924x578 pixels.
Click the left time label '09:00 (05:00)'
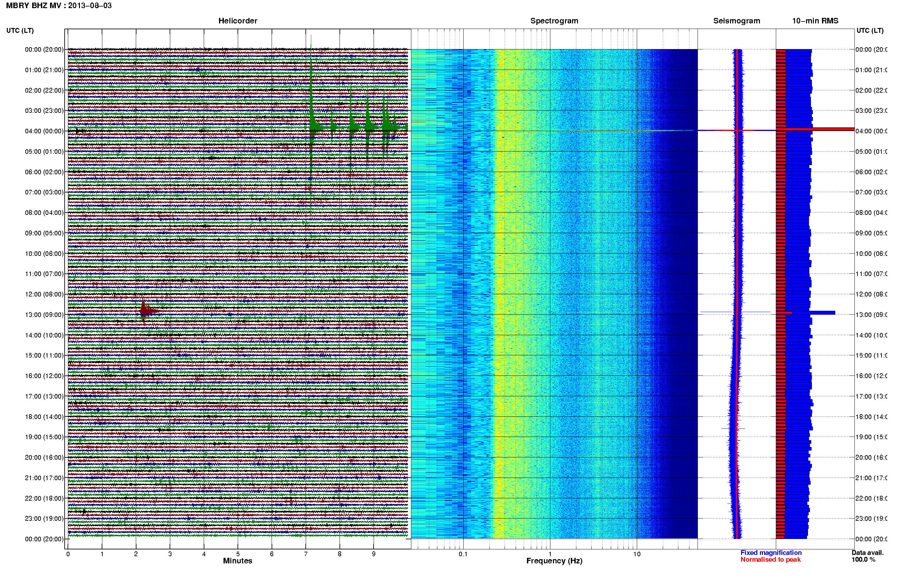click(44, 233)
